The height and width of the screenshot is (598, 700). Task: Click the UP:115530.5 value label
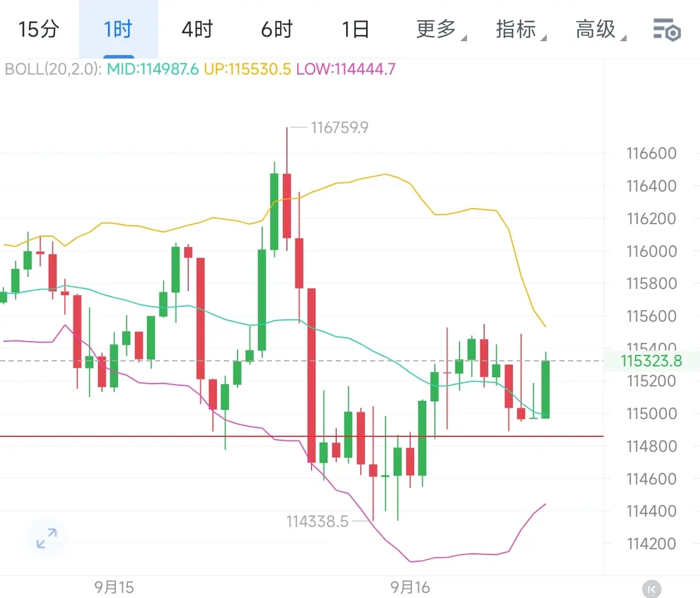tap(247, 69)
